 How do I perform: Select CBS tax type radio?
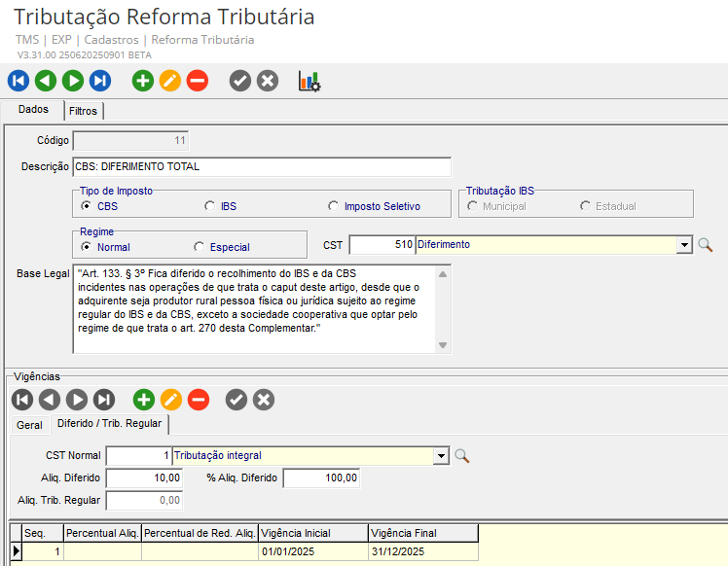coord(87,206)
